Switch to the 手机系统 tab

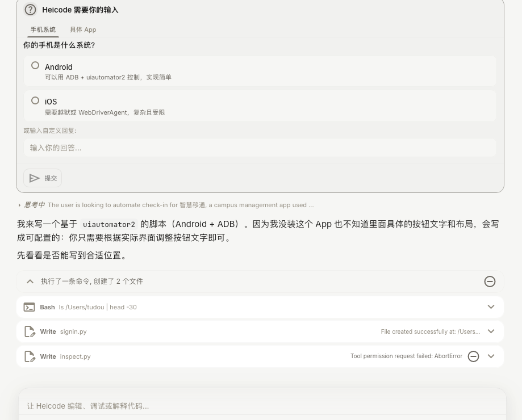coord(43,30)
